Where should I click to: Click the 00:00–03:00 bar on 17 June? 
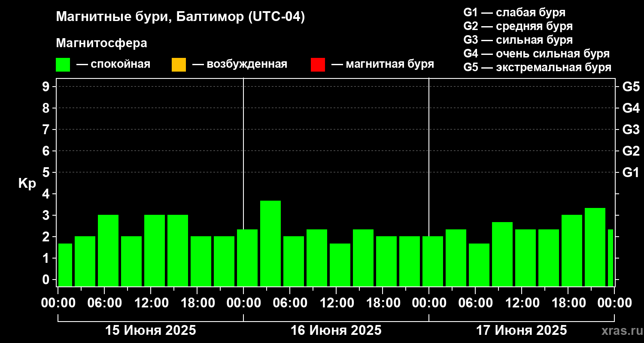tap(433, 261)
